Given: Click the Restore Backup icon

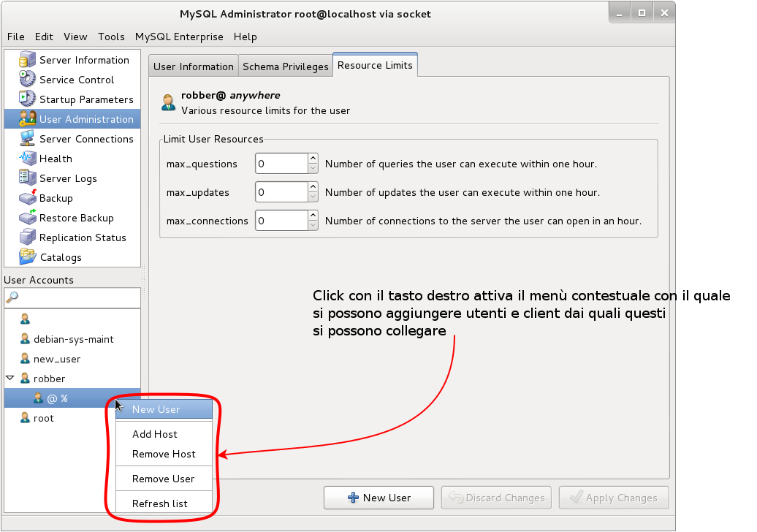Looking at the screenshot, I should coord(27,218).
